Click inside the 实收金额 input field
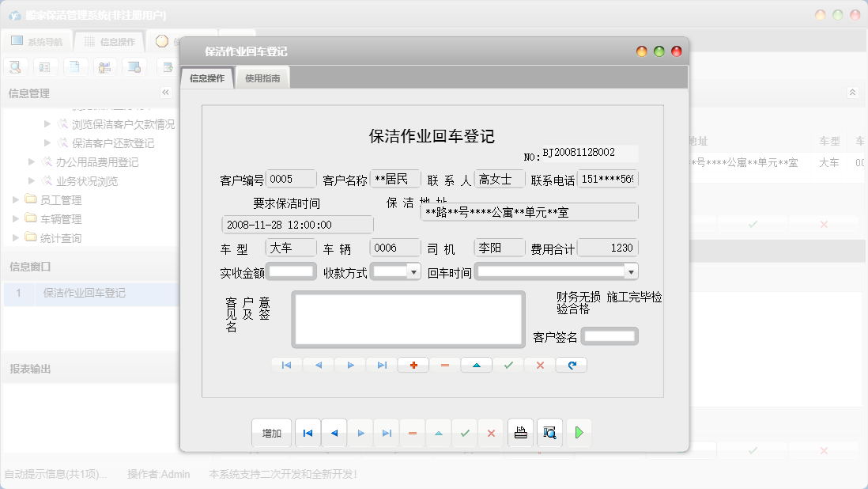Screen dimensions: 868x489 [x=290, y=271]
